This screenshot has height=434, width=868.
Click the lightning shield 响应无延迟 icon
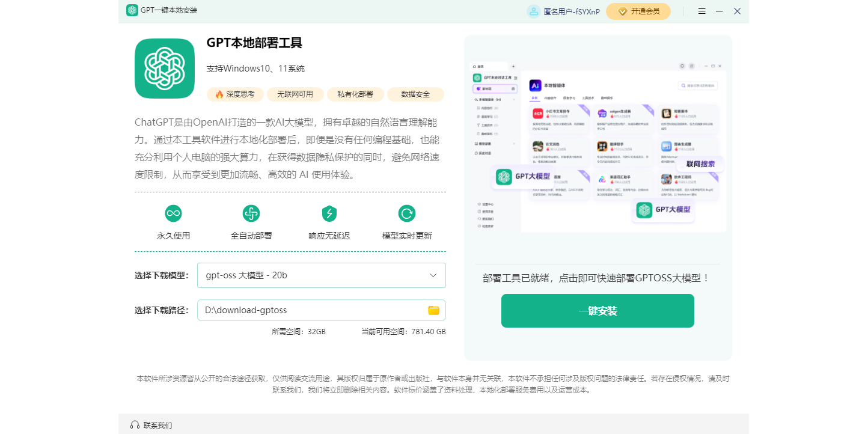coord(328,213)
